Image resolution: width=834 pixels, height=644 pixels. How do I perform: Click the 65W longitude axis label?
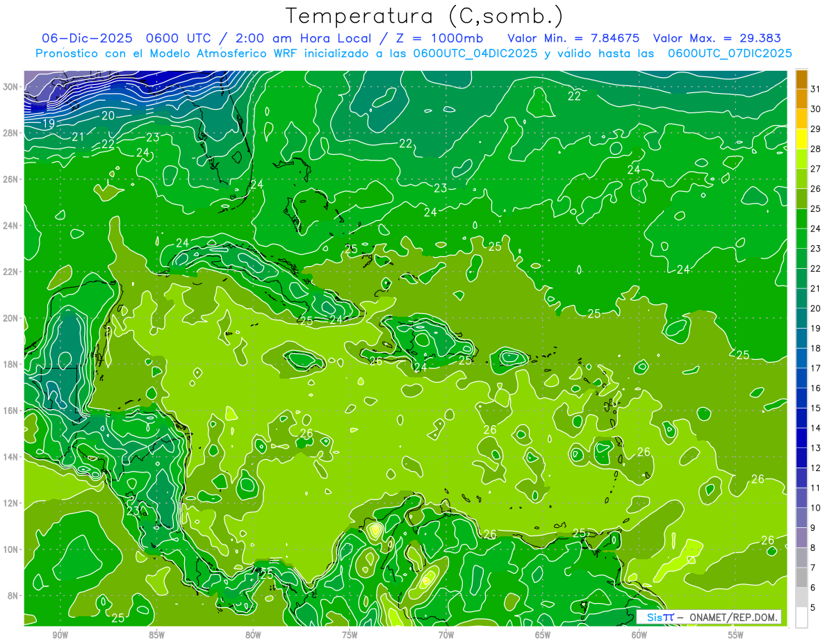(x=543, y=635)
